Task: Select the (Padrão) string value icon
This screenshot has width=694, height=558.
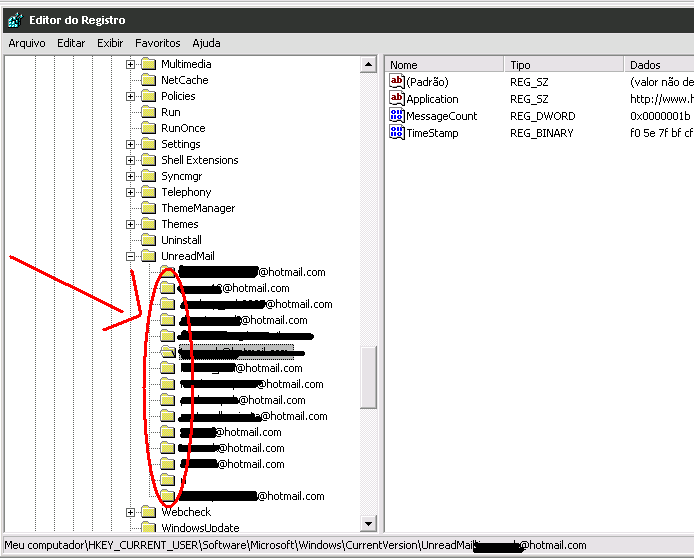Action: pyautogui.click(x=397, y=82)
